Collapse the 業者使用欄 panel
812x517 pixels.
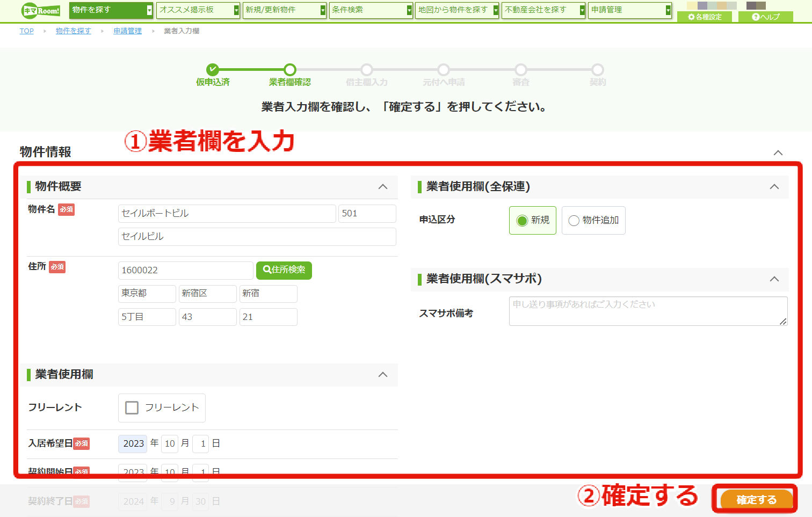click(x=383, y=375)
